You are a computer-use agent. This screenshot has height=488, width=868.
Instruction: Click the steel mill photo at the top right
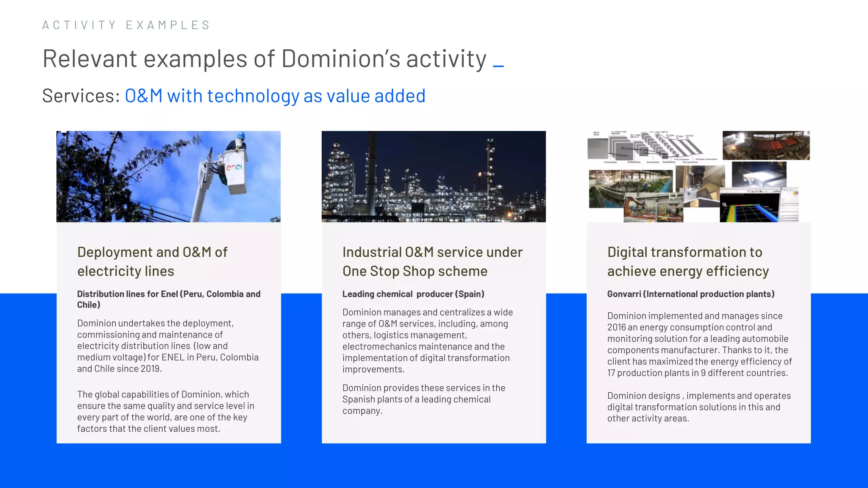point(766,145)
